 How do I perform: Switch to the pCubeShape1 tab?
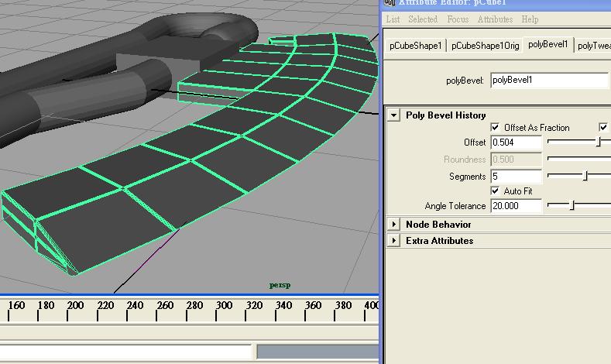415,46
